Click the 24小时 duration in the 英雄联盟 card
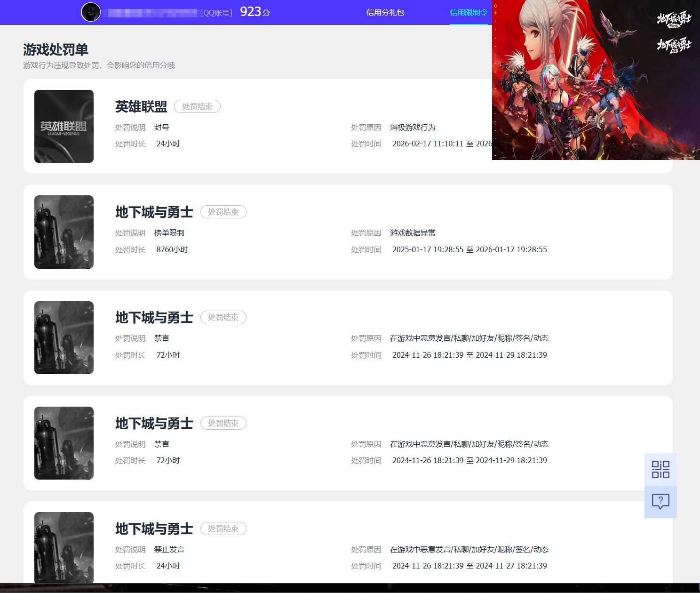This screenshot has width=700, height=593. click(x=168, y=144)
